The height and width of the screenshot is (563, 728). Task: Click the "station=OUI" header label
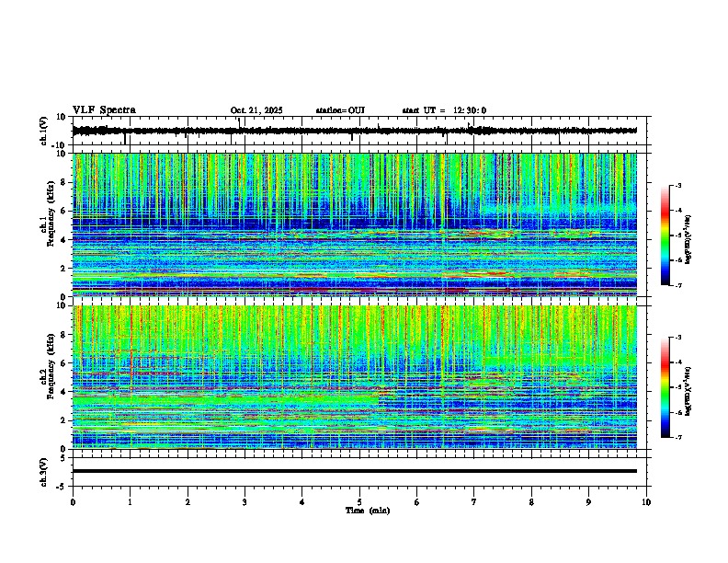340,110
